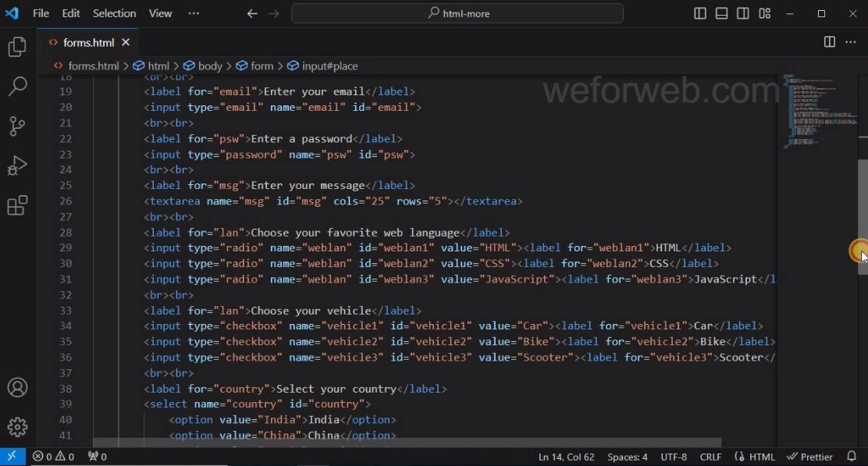Open the Source Control view

tap(17, 126)
